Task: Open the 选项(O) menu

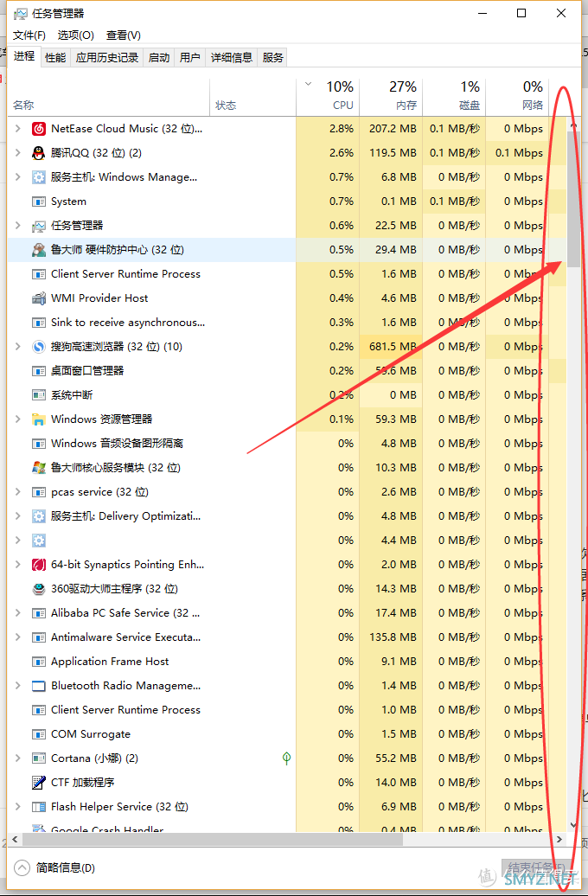Action: point(75,35)
